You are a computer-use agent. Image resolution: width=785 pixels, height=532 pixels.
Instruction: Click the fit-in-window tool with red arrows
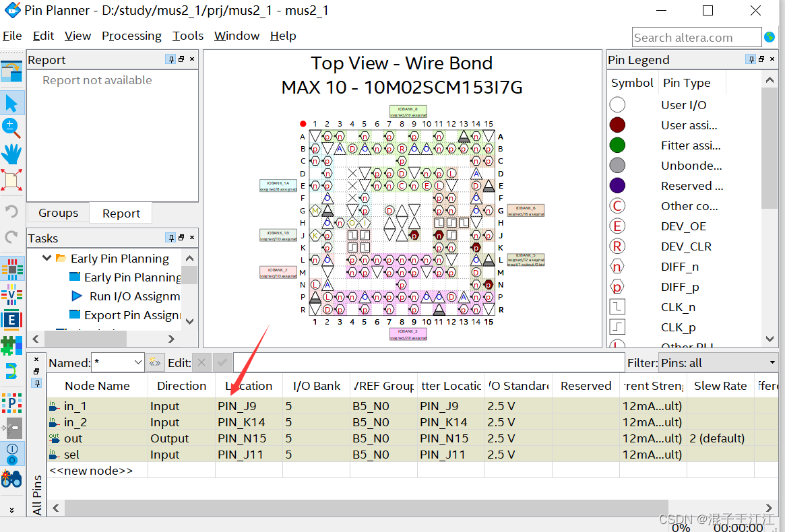tap(11, 180)
